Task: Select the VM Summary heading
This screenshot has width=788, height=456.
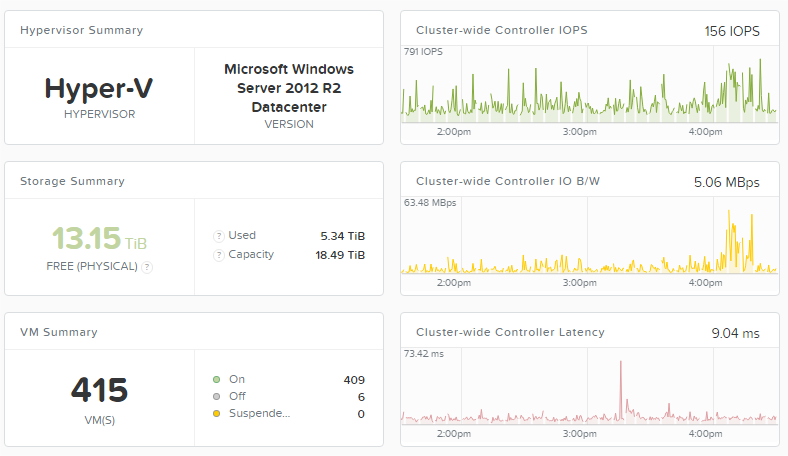Action: (59, 332)
